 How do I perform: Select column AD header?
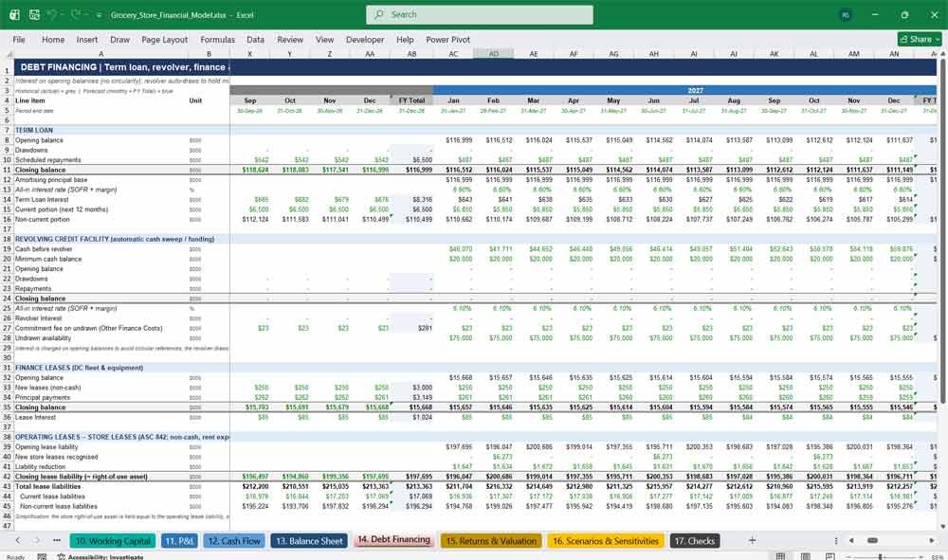(x=493, y=54)
